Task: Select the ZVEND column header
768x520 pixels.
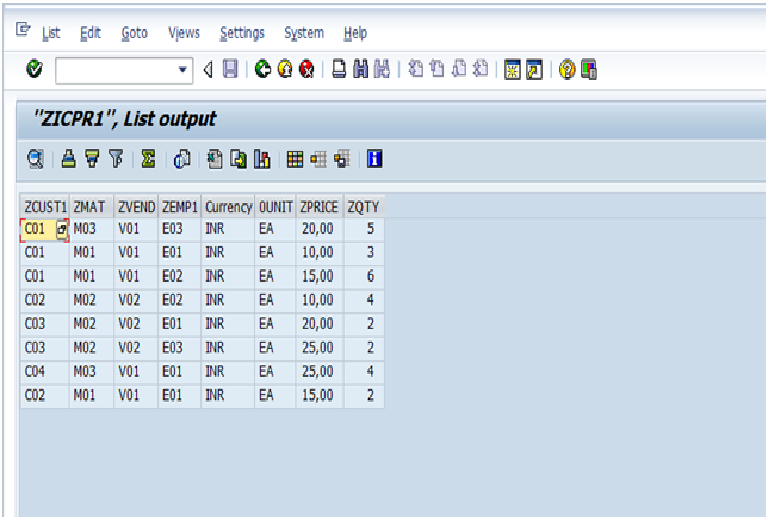Action: point(136,207)
